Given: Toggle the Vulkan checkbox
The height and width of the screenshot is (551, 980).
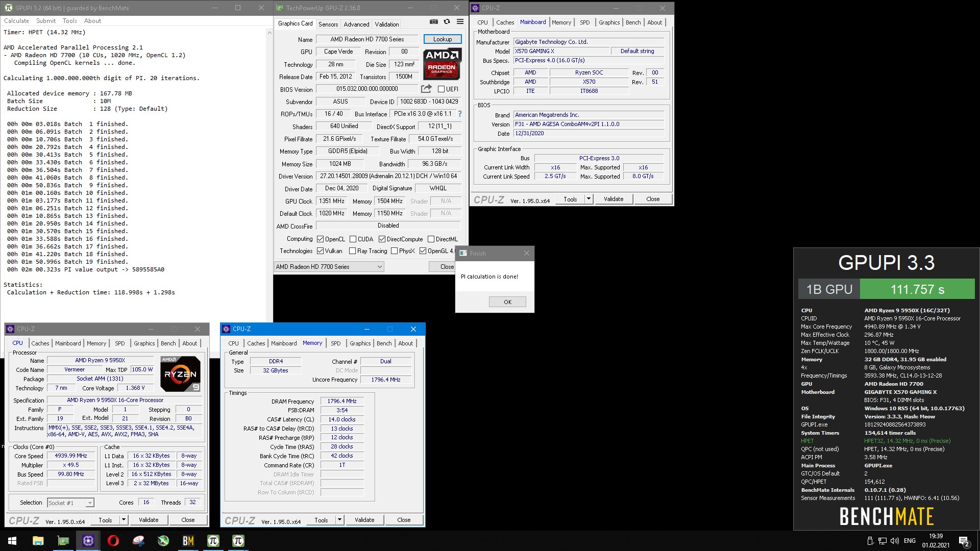Looking at the screenshot, I should [x=320, y=251].
